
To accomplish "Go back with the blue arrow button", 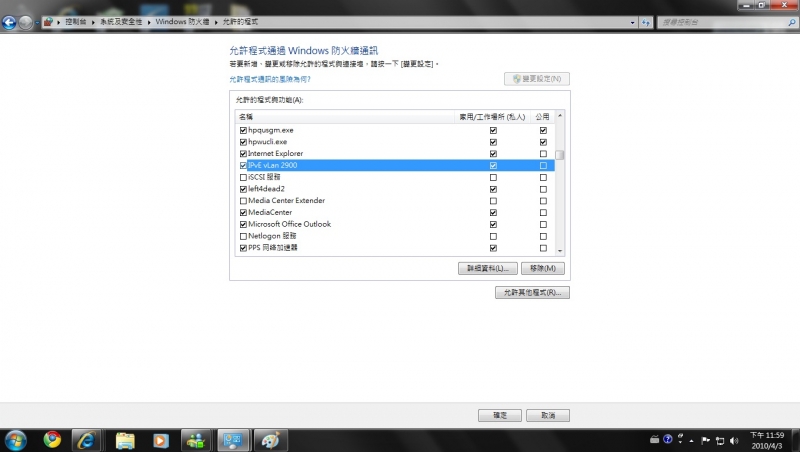I will [9, 22].
